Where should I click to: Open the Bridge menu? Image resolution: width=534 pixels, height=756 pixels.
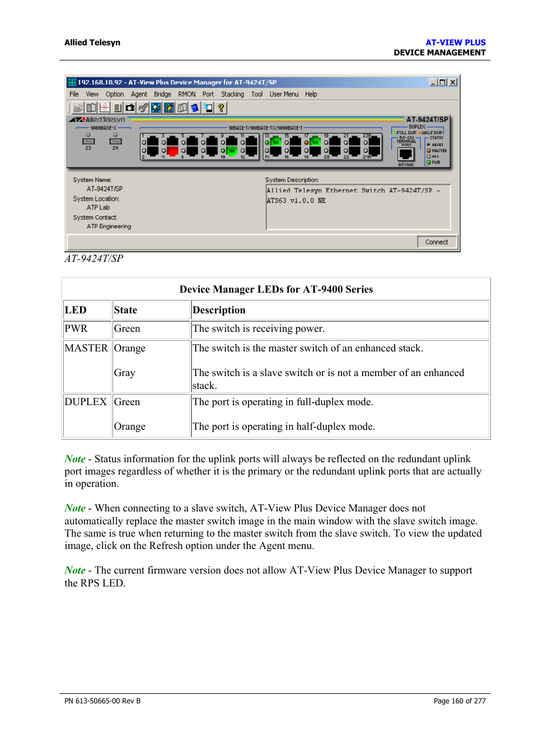pyautogui.click(x=162, y=94)
